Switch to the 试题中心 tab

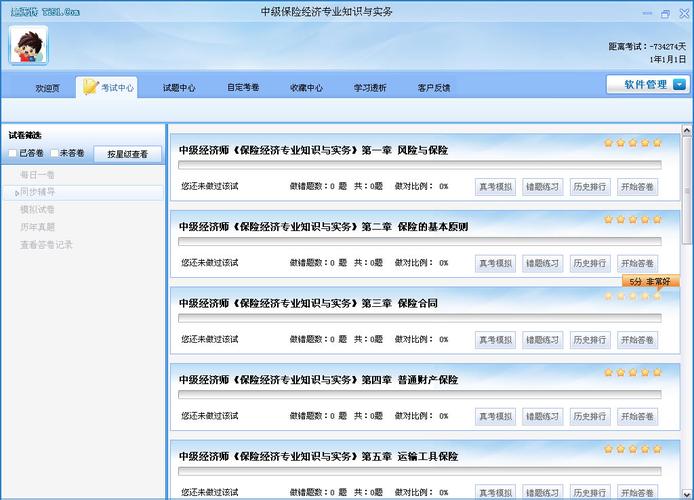tap(179, 88)
